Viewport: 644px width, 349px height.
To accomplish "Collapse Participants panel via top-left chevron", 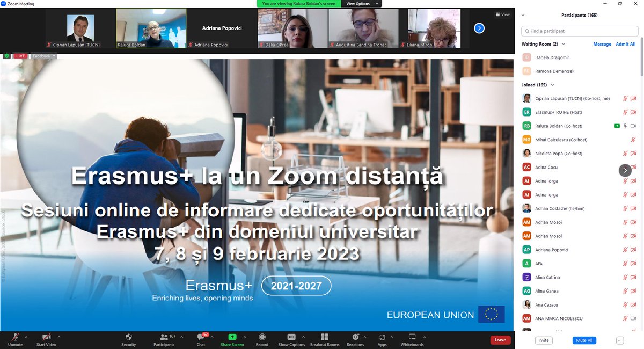I will [523, 15].
